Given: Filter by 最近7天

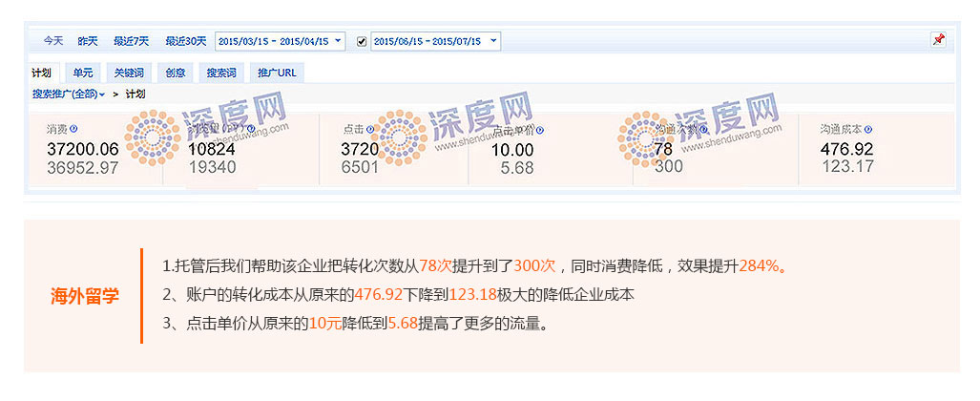Looking at the screenshot, I should coord(131,41).
